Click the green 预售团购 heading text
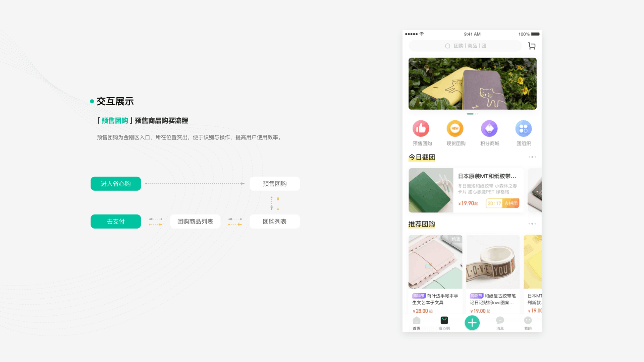The width and height of the screenshot is (644, 362). pos(115,121)
